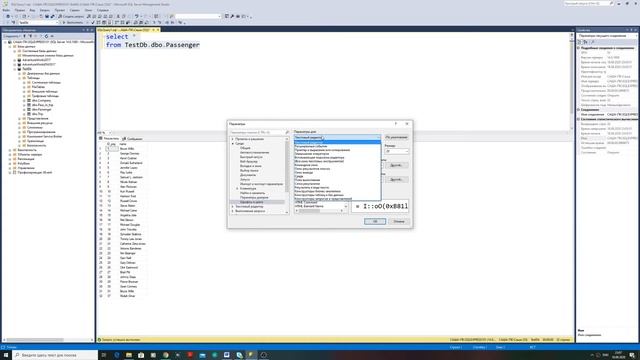Click the upper 'Другой...' color button
640x360 pixels.
pyautogui.click(x=396, y=165)
